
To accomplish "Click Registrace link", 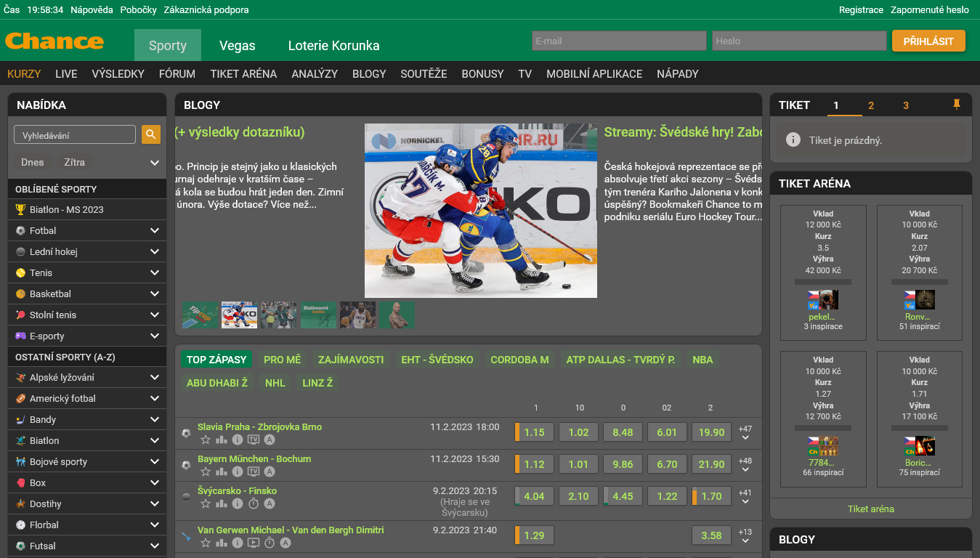I will 861,10.
